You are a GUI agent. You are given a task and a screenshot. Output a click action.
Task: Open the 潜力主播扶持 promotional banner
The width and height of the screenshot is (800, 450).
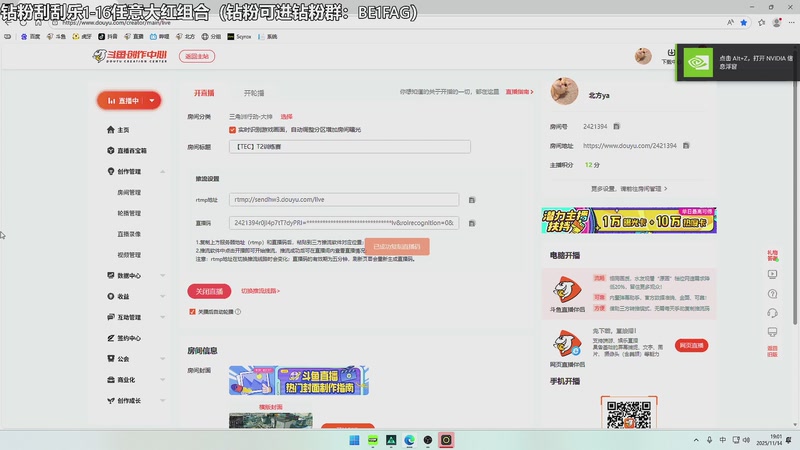coord(629,220)
